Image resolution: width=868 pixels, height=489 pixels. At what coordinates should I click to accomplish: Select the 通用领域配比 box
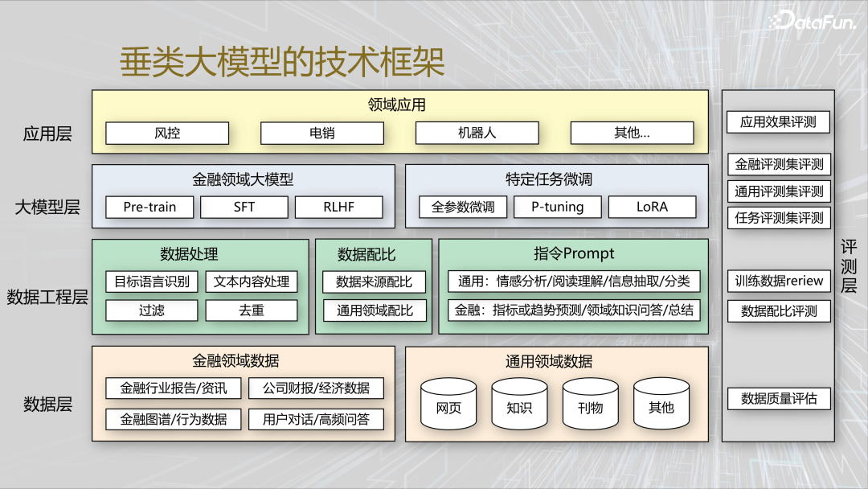375,310
